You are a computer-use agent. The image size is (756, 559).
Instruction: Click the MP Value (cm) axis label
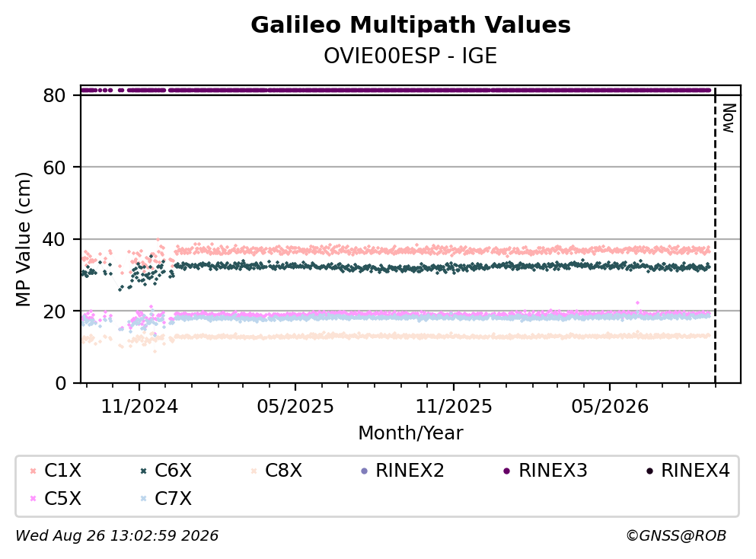pyautogui.click(x=23, y=239)
